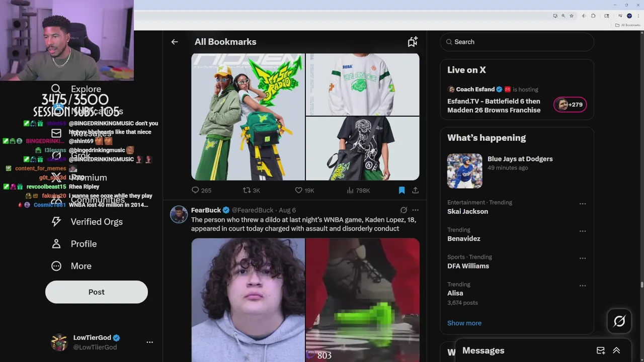The image size is (644, 362).
Task: Open the @FearedBuck handle link
Action: (x=253, y=210)
